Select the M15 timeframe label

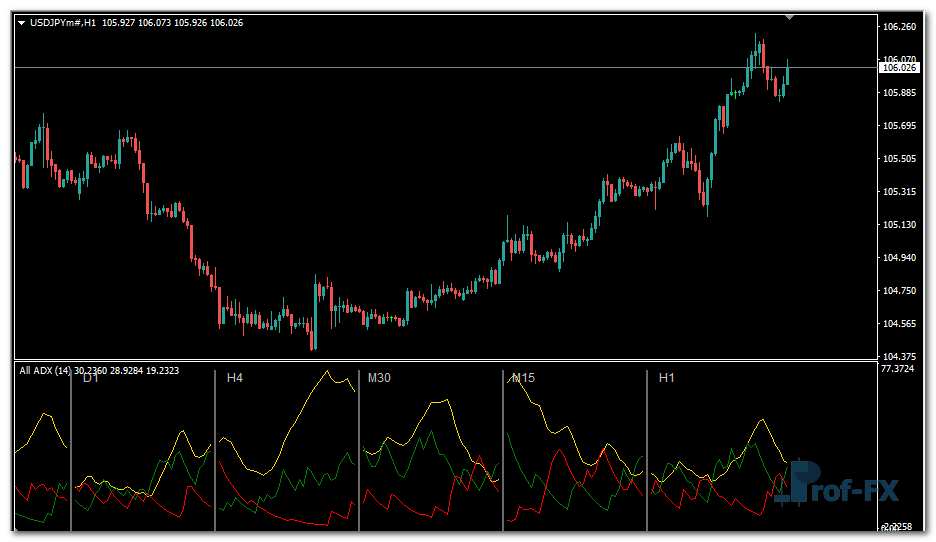pyautogui.click(x=522, y=378)
